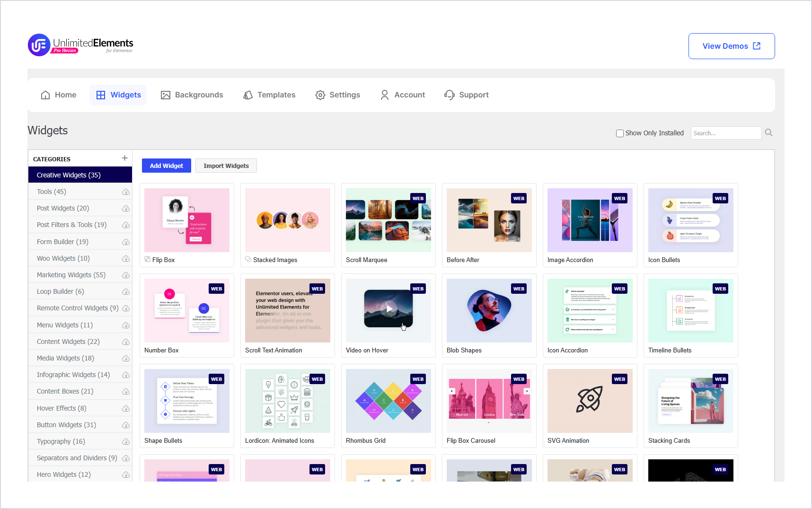Screen dimensions: 812x509
Task: Open the Settings tab
Action: click(338, 95)
